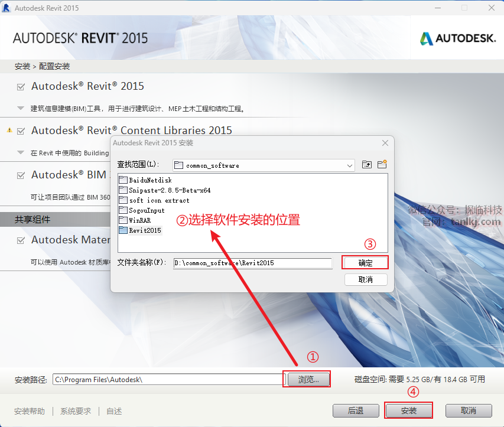Click Autodesk Revit Content Libraries 2015 title
This screenshot has height=427, width=504.
tap(131, 131)
